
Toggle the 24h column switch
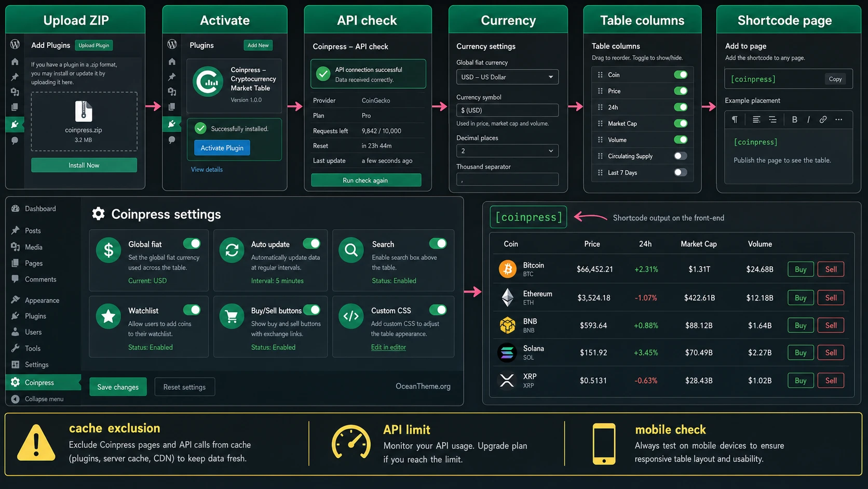tap(681, 107)
